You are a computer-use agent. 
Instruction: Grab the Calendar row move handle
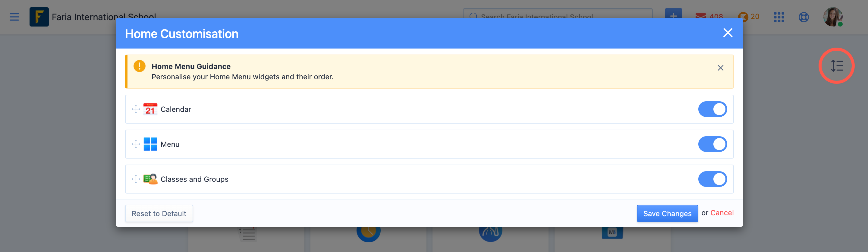coord(136,109)
